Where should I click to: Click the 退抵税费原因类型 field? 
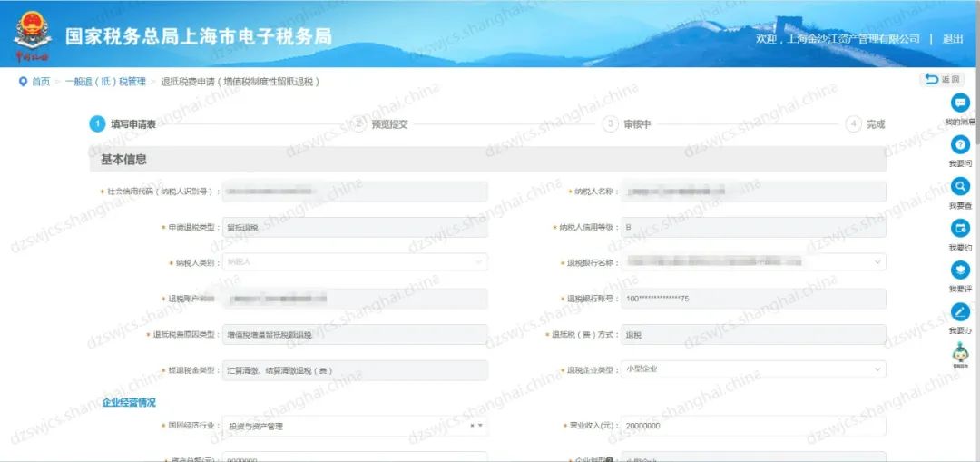[x=355, y=334]
